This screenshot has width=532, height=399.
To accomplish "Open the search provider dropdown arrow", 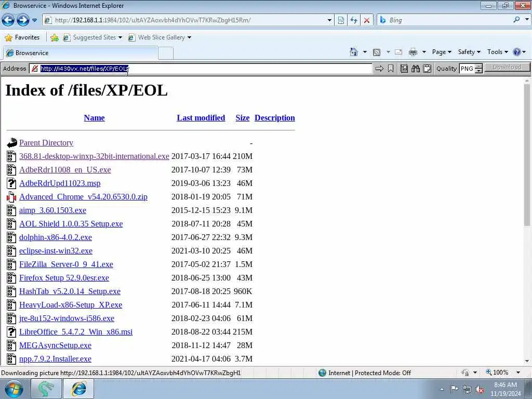I will (x=527, y=20).
